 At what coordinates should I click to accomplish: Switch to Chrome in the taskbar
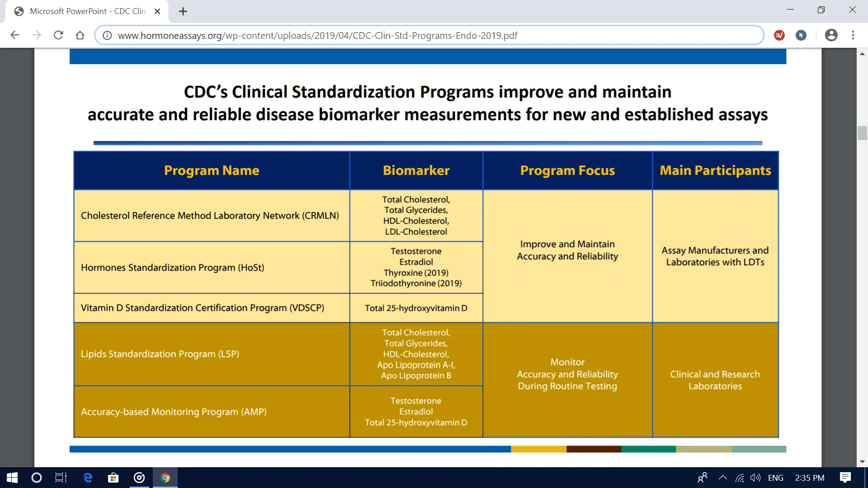pyautogui.click(x=165, y=478)
